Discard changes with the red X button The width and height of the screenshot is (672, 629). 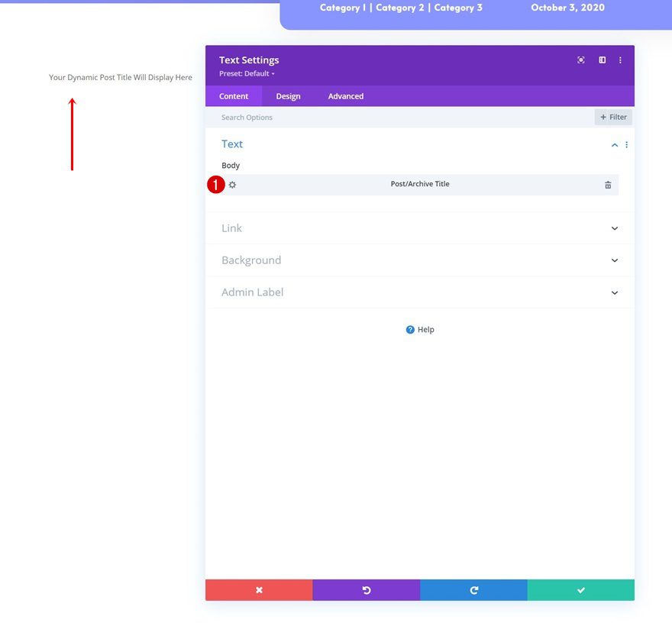[258, 589]
